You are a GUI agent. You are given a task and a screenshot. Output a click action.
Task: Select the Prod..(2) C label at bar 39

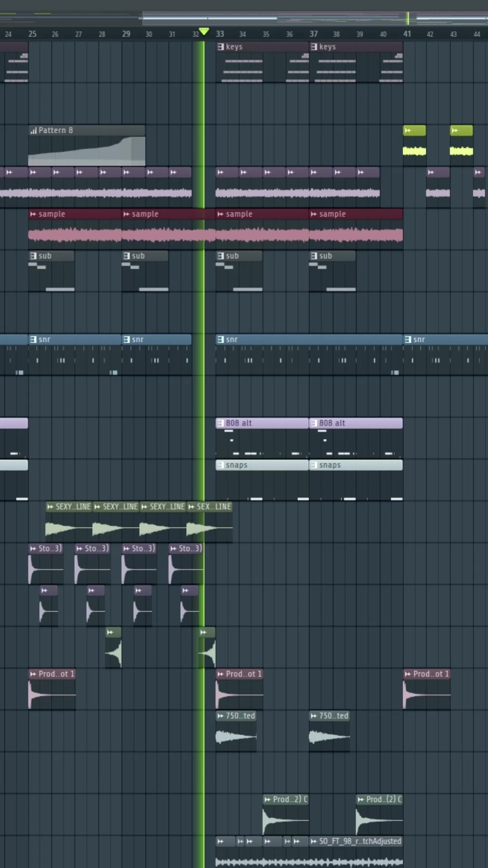(x=384, y=799)
